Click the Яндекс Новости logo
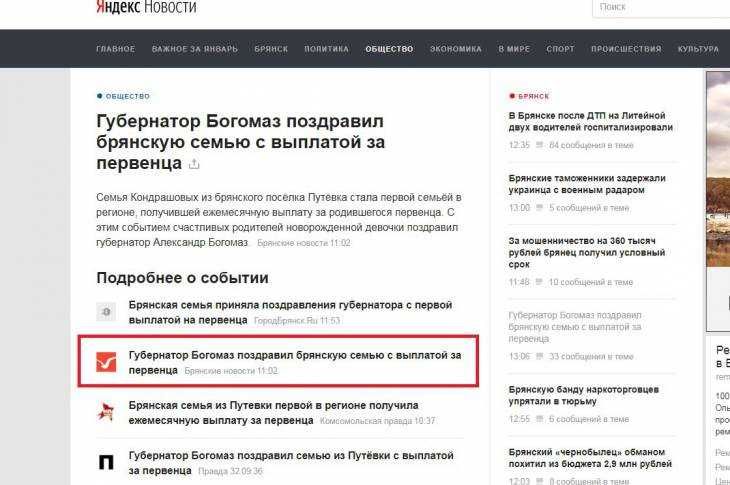The height and width of the screenshot is (485, 730). tap(146, 8)
